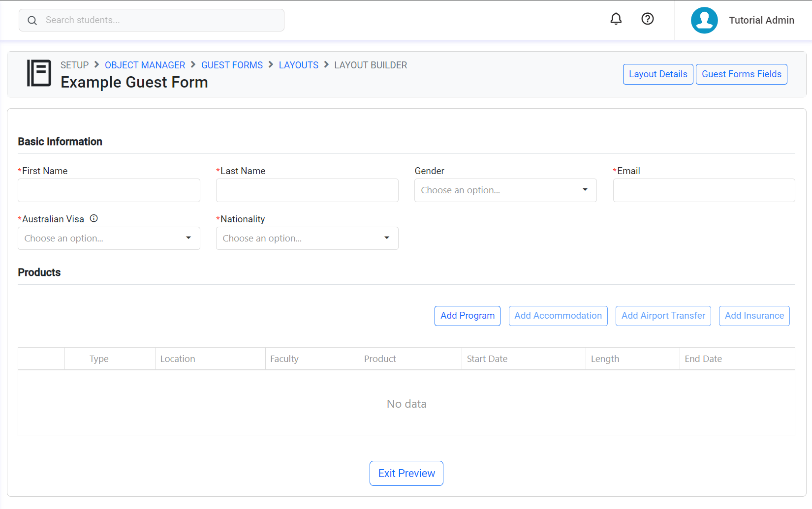Open the help question mark icon
Screen dimensions: 812x509
(x=647, y=19)
